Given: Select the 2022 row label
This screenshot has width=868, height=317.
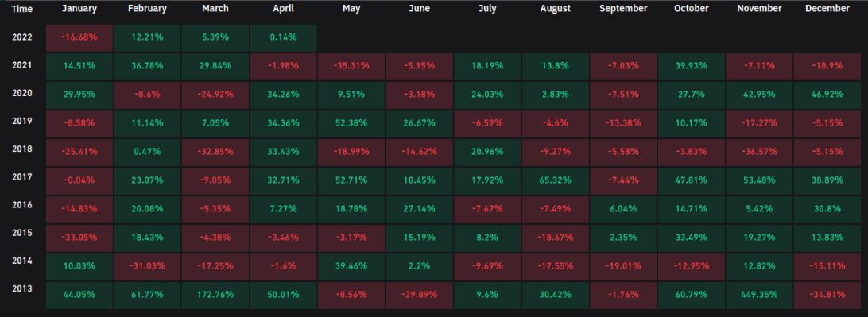Looking at the screenshot, I should (22, 37).
